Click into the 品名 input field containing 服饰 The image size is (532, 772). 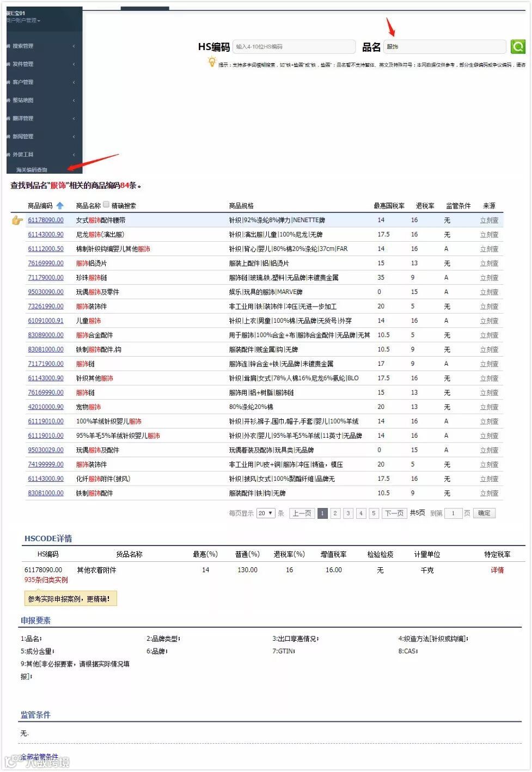click(x=445, y=47)
